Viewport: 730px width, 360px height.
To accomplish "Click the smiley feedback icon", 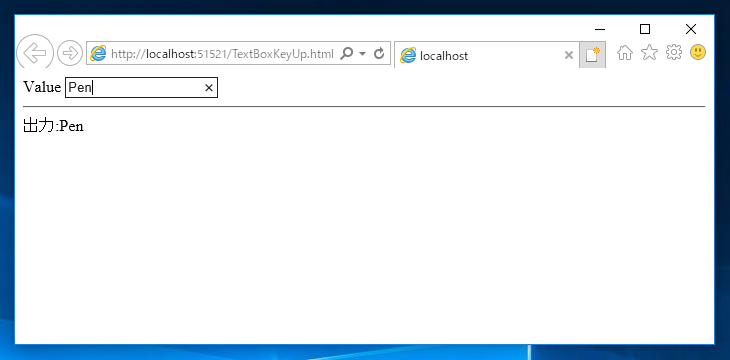I will click(697, 52).
